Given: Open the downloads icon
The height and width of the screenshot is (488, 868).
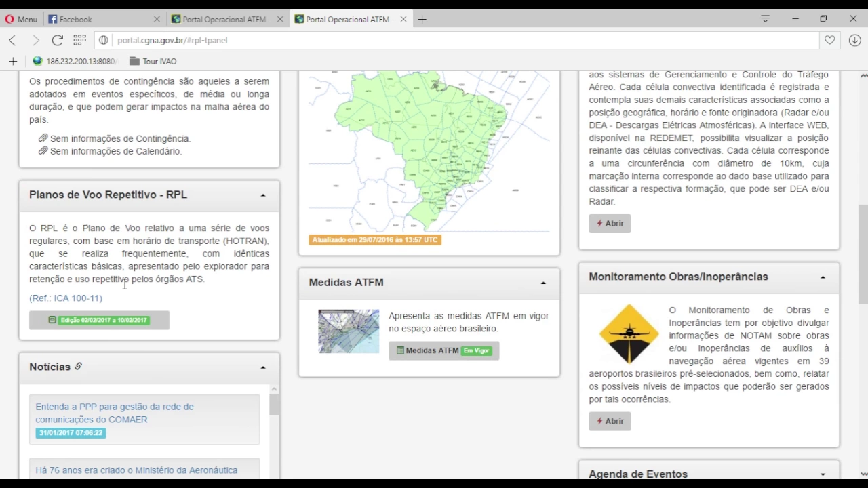Looking at the screenshot, I should coord(854,40).
